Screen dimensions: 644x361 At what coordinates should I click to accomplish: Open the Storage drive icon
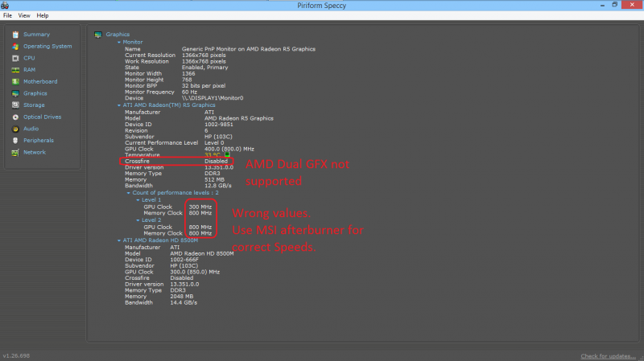pyautogui.click(x=15, y=105)
